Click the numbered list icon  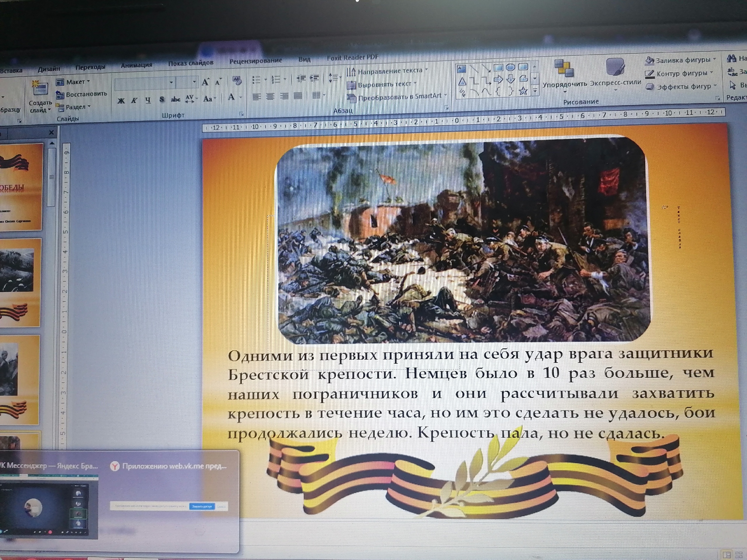pos(276,80)
